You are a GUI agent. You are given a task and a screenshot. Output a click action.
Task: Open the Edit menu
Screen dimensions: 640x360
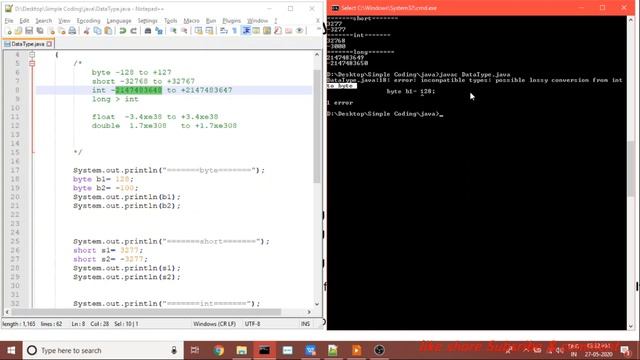24,20
